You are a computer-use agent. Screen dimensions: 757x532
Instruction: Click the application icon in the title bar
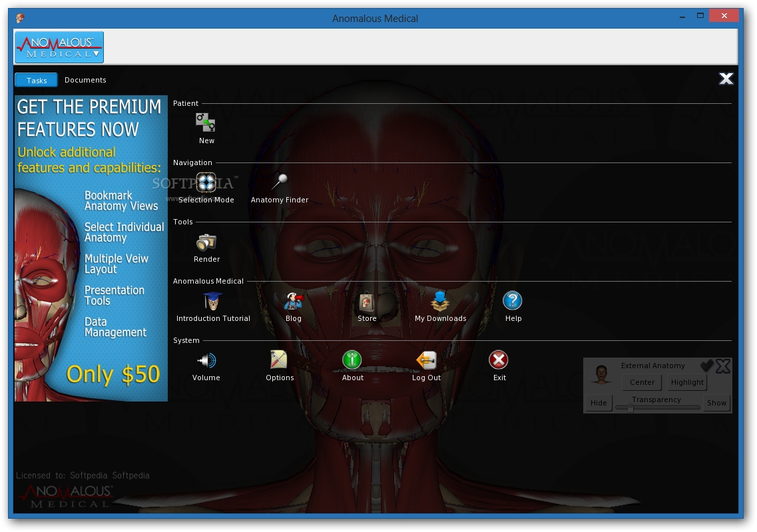pos(20,19)
